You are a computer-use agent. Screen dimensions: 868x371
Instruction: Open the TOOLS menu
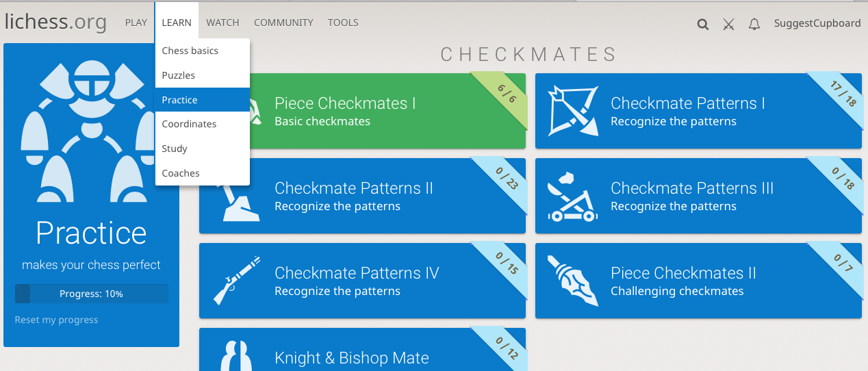(x=343, y=23)
